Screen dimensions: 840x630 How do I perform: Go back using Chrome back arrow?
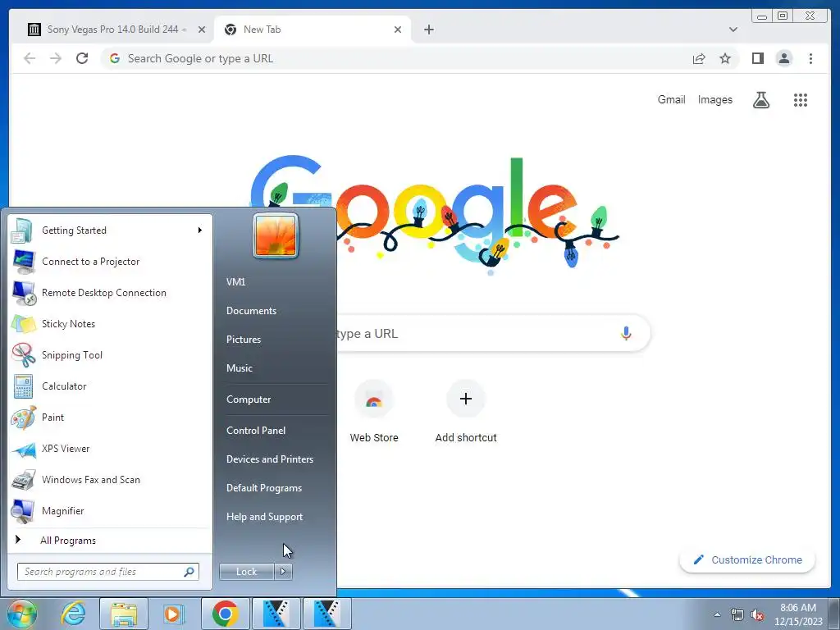click(30, 58)
